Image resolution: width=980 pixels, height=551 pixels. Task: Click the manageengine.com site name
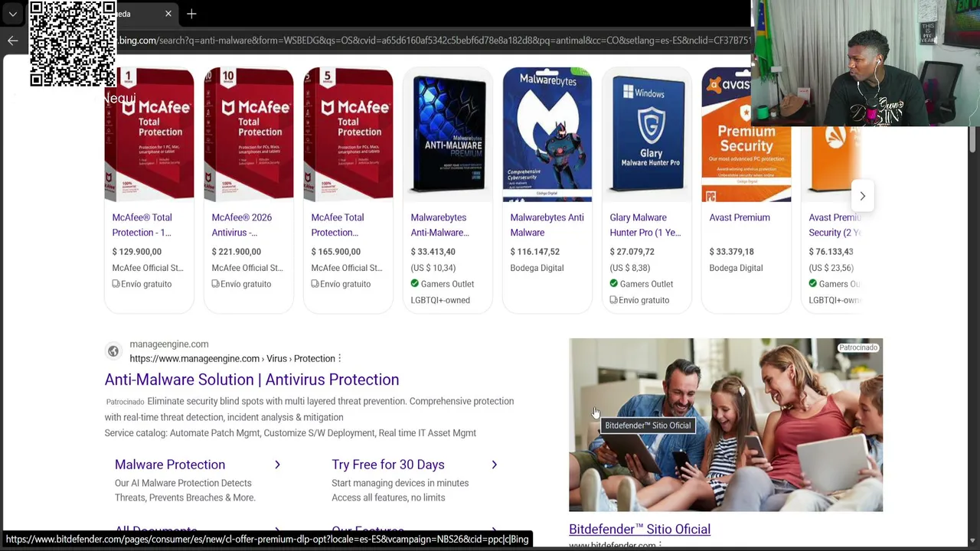(169, 344)
